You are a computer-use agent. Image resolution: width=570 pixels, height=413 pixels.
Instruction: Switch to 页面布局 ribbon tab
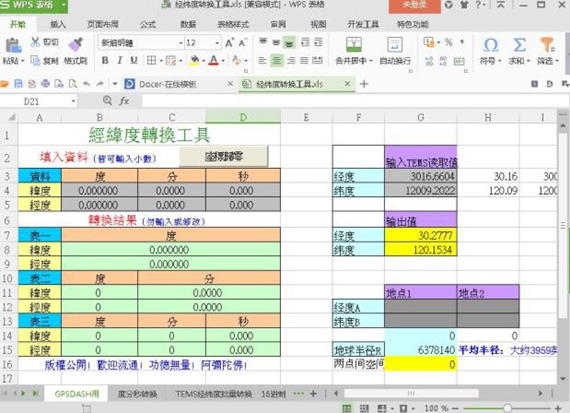(x=103, y=24)
